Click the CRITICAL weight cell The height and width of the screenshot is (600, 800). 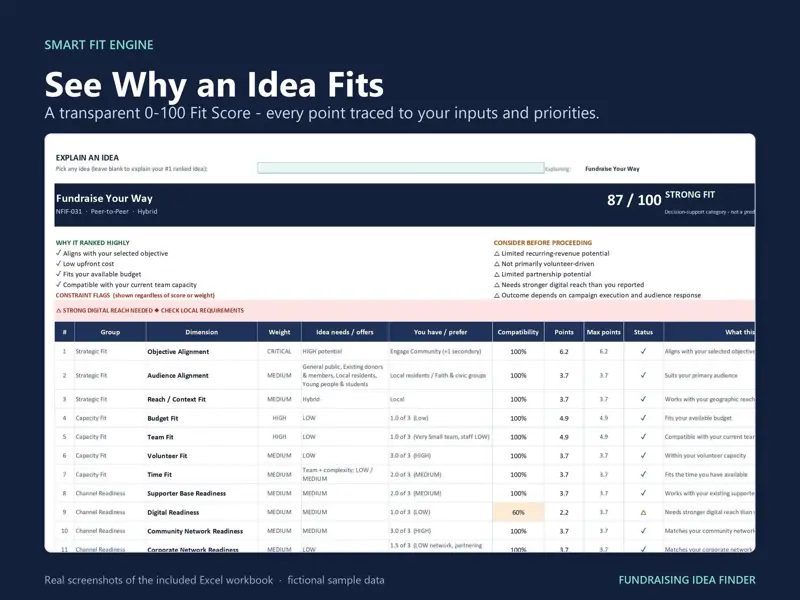click(279, 352)
